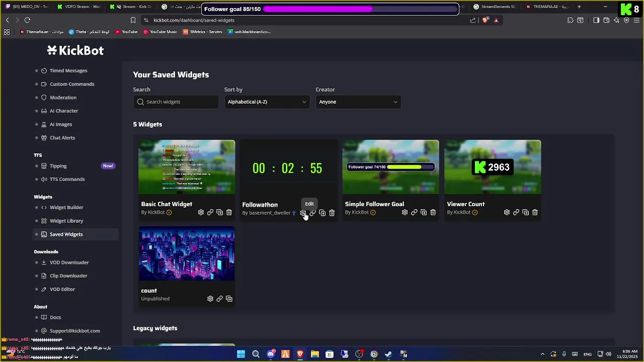Open Chat Alerts section

coord(62,138)
